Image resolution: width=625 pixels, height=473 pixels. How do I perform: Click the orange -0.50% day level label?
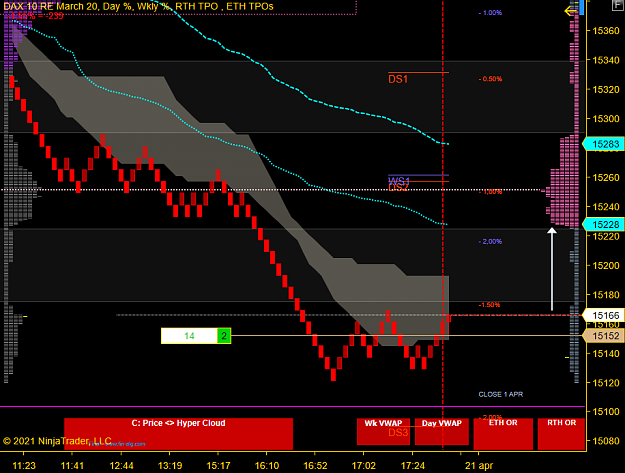[x=490, y=79]
